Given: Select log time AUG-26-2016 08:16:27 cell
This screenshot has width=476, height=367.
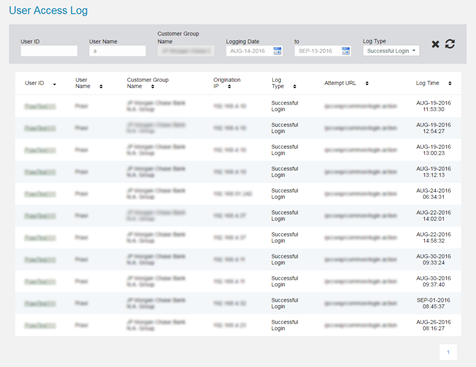Looking at the screenshot, I should pos(433,325).
